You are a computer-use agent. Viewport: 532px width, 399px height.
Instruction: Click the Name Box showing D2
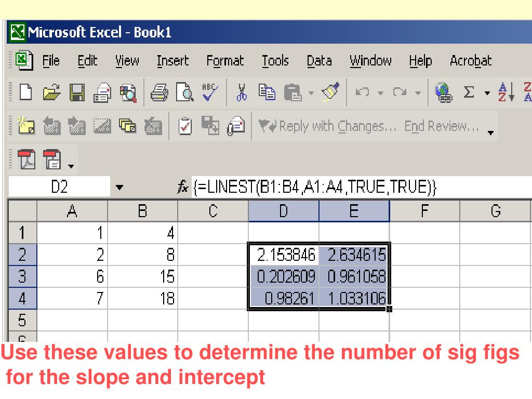pyautogui.click(x=59, y=187)
